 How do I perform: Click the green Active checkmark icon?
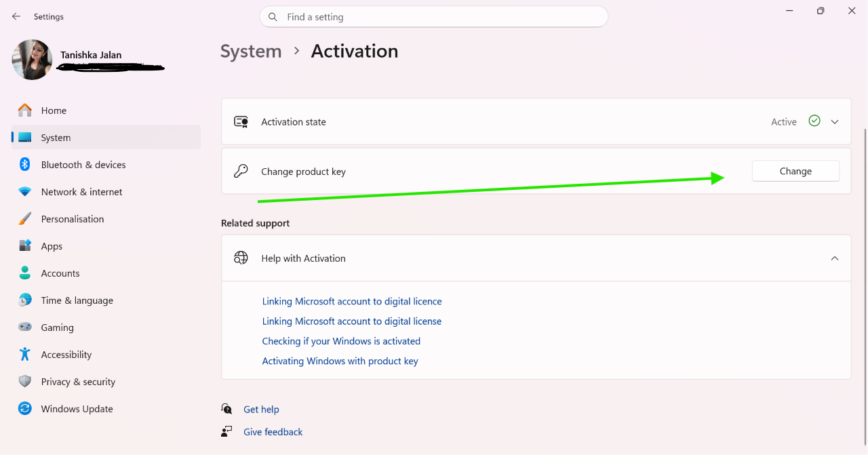(814, 121)
